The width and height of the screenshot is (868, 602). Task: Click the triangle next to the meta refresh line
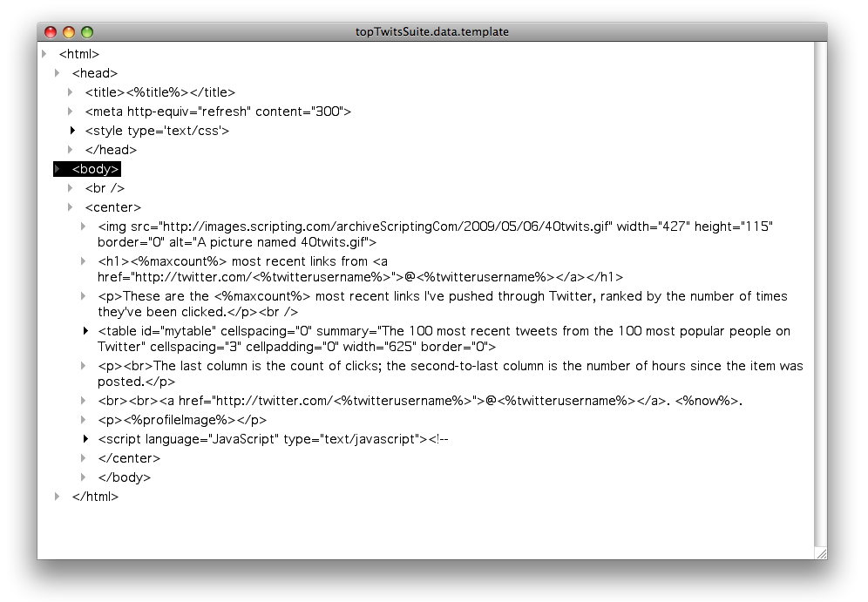click(71, 112)
